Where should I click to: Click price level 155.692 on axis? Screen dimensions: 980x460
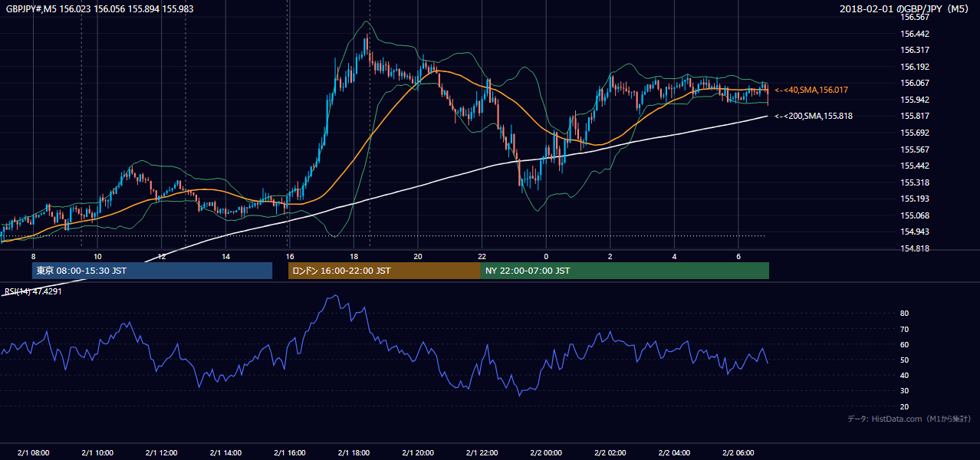915,133
